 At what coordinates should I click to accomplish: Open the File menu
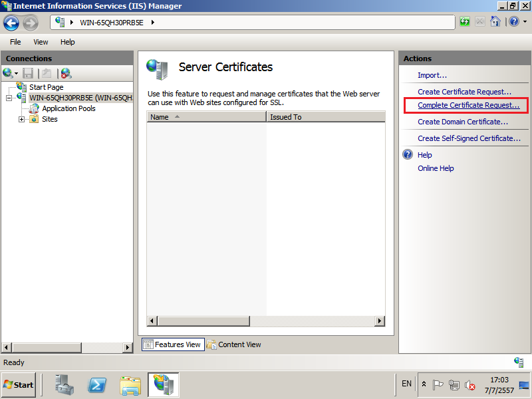point(15,42)
